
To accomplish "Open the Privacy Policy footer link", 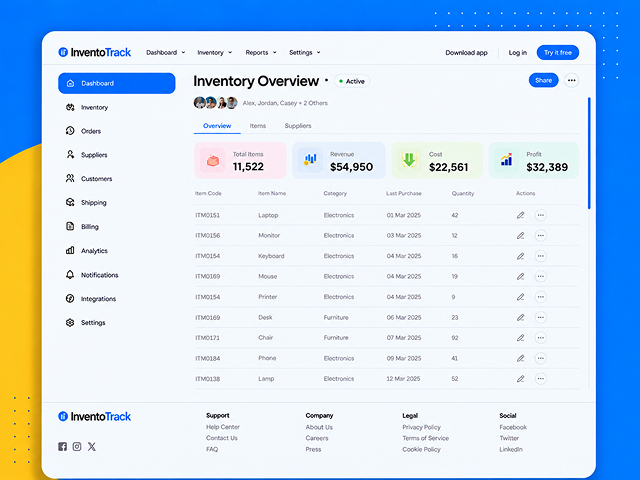I will click(421, 427).
